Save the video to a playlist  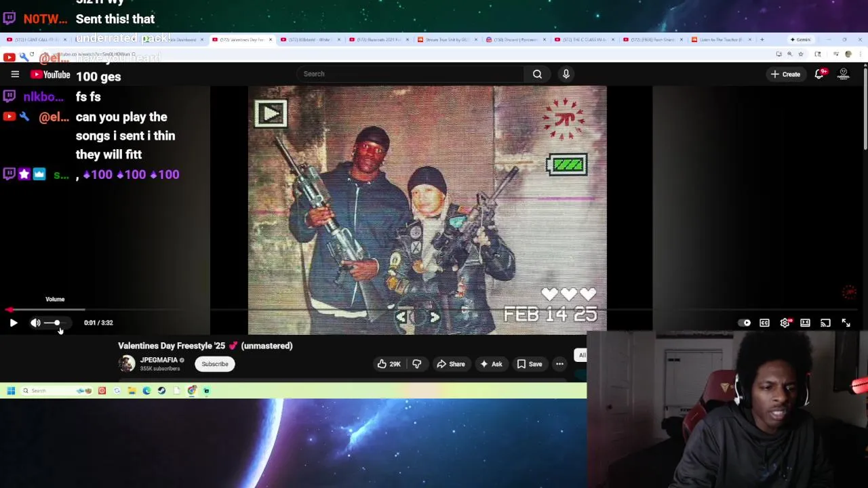[x=530, y=364]
